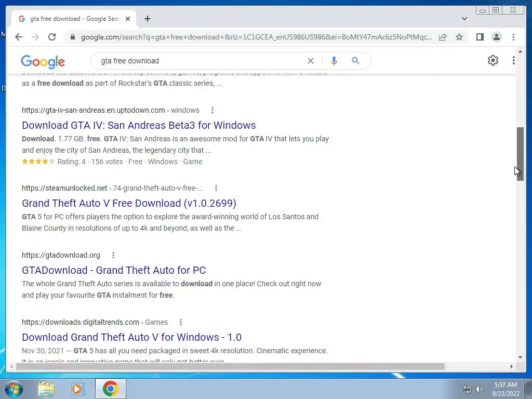Open the tab search dropdown arrow

[x=464, y=19]
